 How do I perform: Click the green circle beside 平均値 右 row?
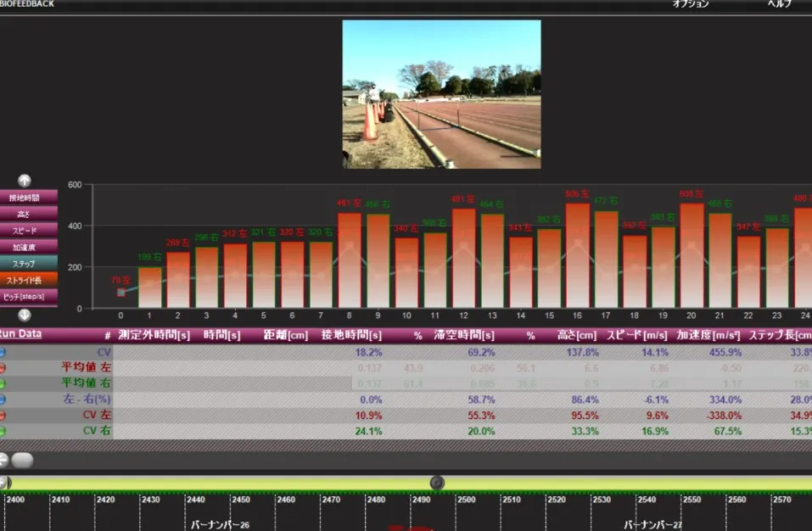pyautogui.click(x=3, y=383)
